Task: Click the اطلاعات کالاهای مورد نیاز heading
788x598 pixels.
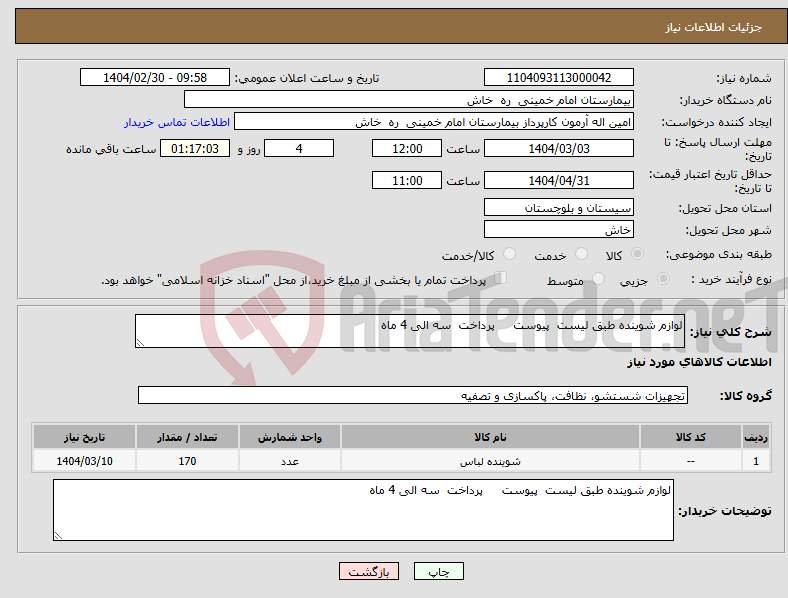Action: [x=699, y=362]
